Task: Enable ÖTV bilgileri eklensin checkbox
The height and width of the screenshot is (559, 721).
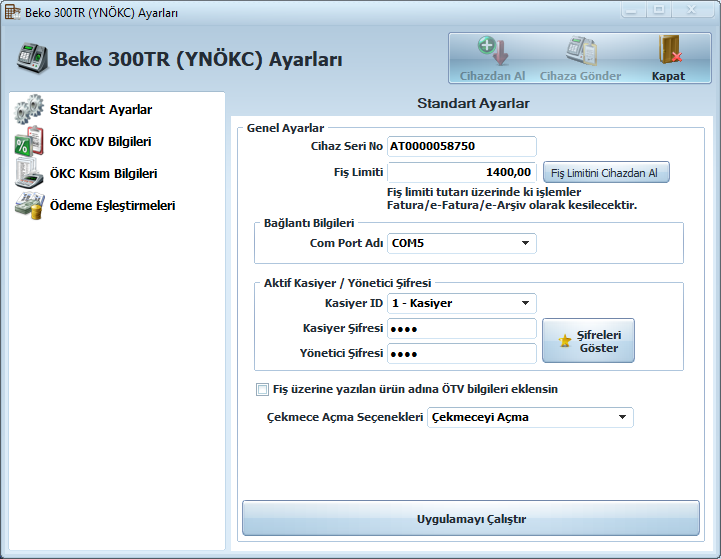Action: pyautogui.click(x=263, y=389)
